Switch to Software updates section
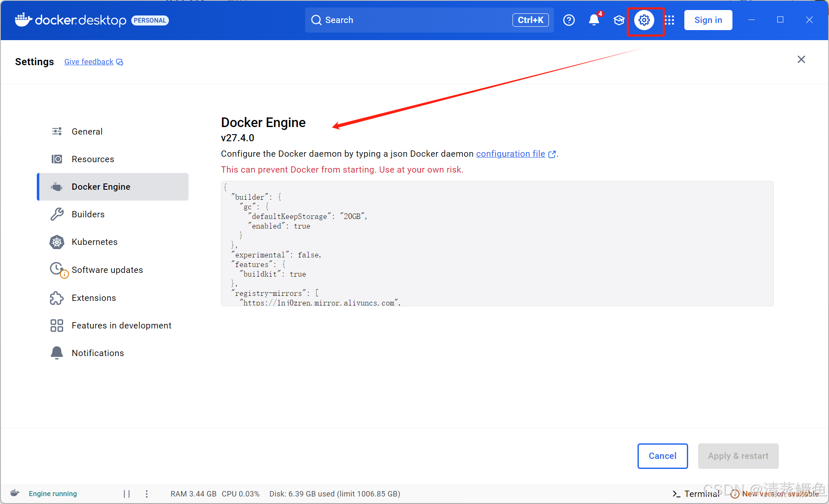 (107, 270)
